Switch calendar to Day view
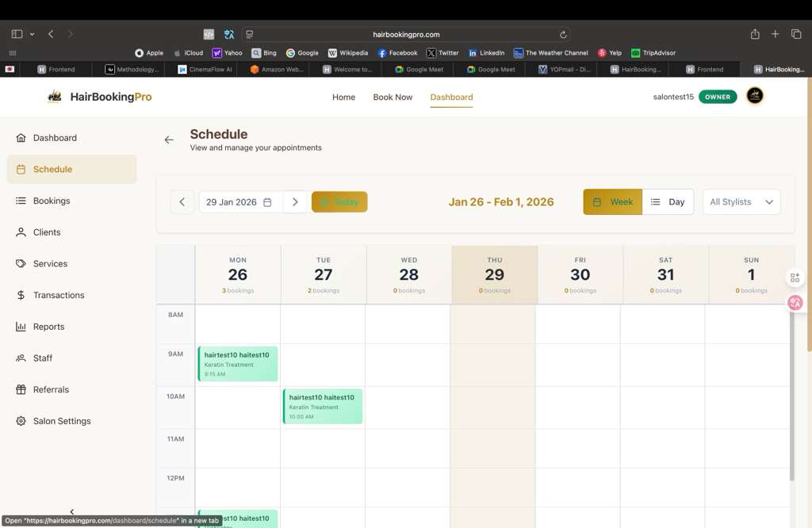Image resolution: width=812 pixels, height=528 pixels. click(x=668, y=202)
